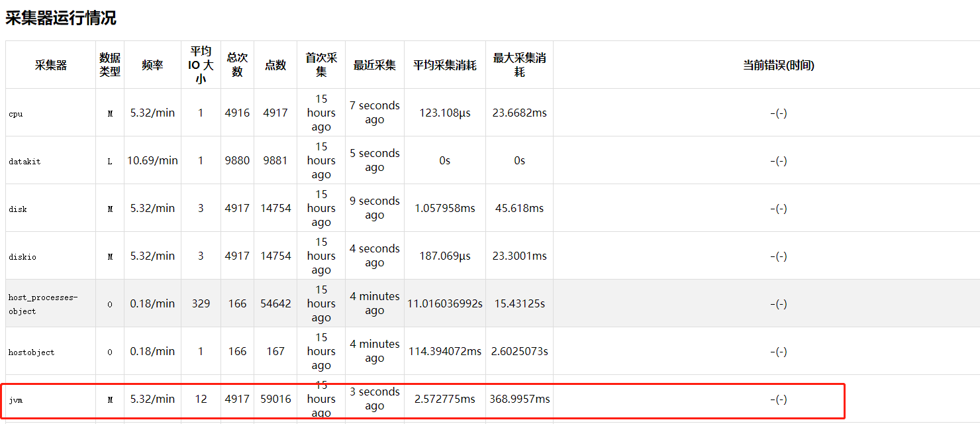This screenshot has width=980, height=424.
Task: Click the cpu collector name cell
Action: point(16,113)
